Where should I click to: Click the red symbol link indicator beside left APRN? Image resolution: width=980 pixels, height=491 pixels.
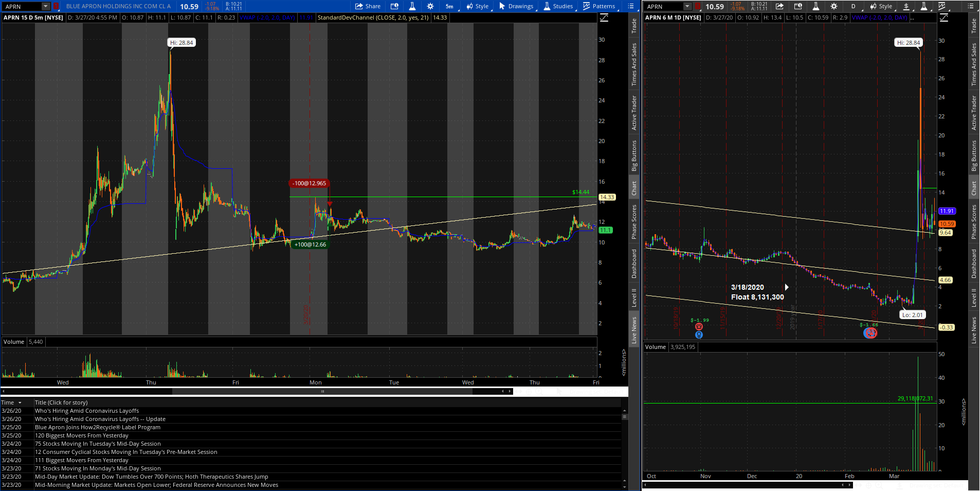click(x=56, y=6)
